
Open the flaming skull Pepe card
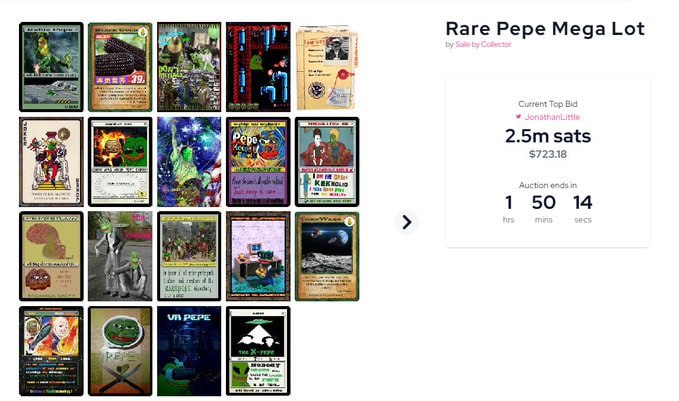120,162
